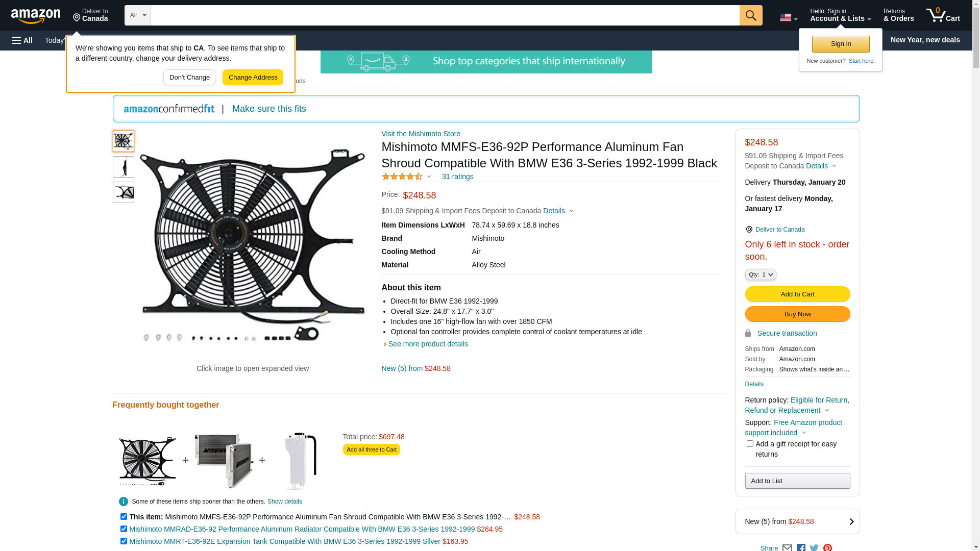Screen dimensions: 980x551
Task: Open the shopping cart icon
Action: click(942, 15)
